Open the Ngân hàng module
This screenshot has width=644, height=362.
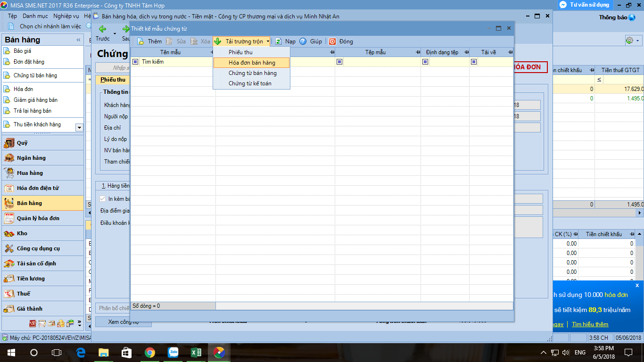pos(42,158)
